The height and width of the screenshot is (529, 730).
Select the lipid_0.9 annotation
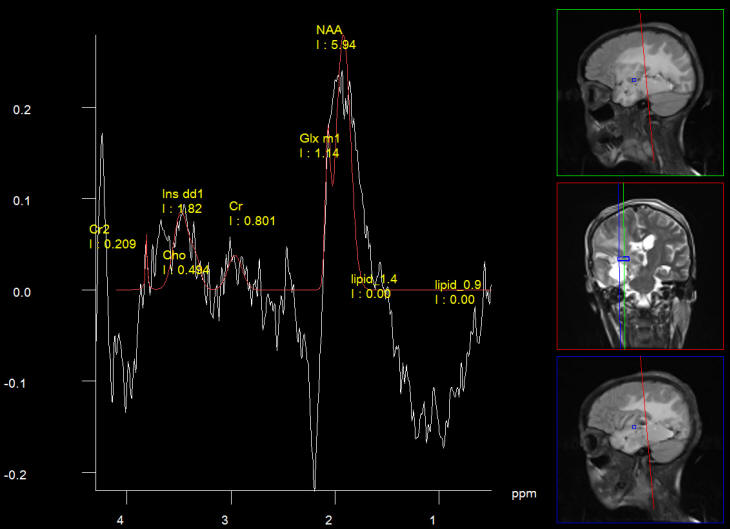(x=454, y=285)
